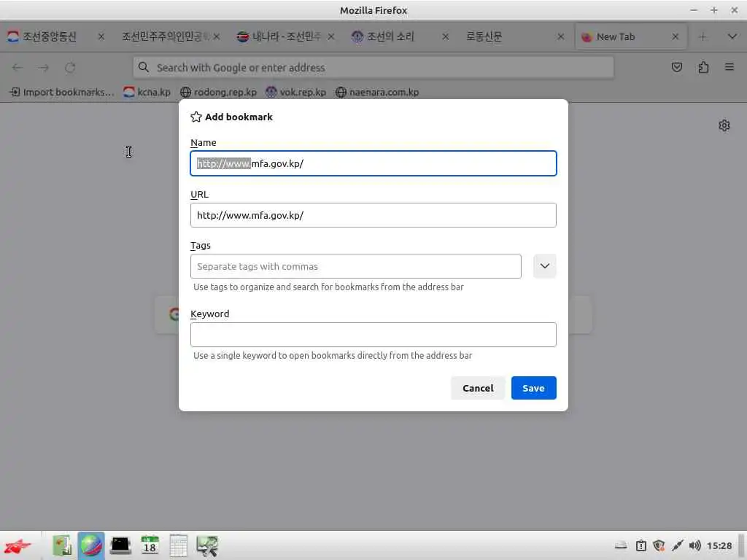The image size is (747, 560).
Task: Close the 조선의 소리 tab
Action: (x=446, y=36)
